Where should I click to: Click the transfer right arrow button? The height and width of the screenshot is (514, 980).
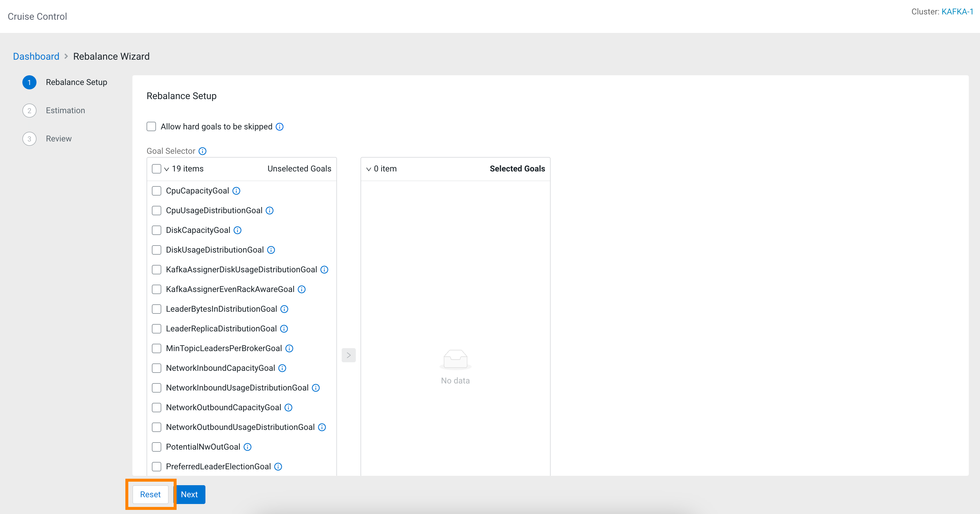pyautogui.click(x=348, y=355)
